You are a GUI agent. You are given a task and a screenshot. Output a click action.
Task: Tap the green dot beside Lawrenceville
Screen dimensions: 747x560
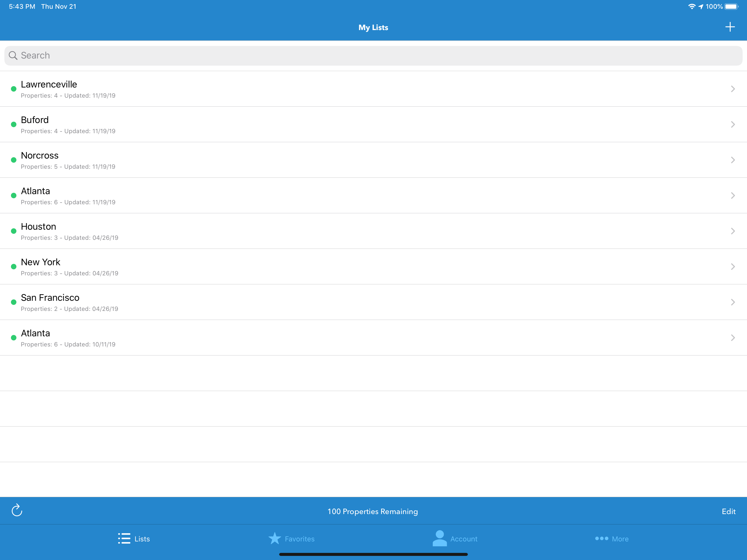pyautogui.click(x=13, y=89)
